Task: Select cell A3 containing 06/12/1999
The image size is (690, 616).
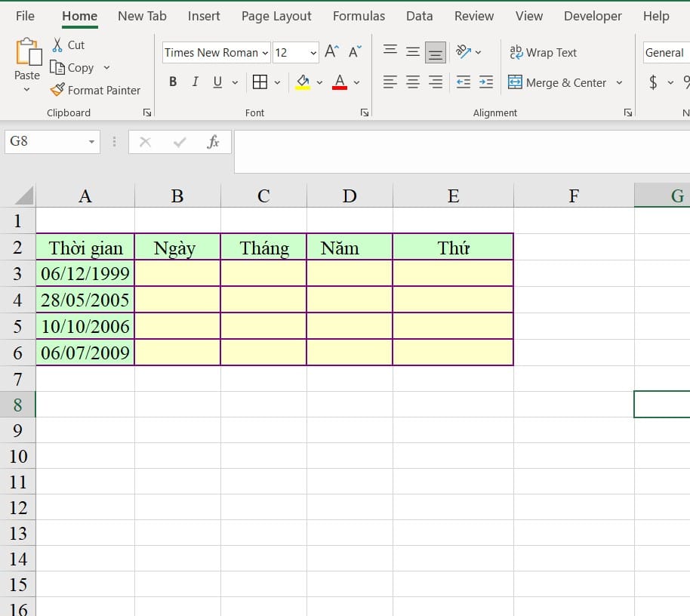Action: 85,273
